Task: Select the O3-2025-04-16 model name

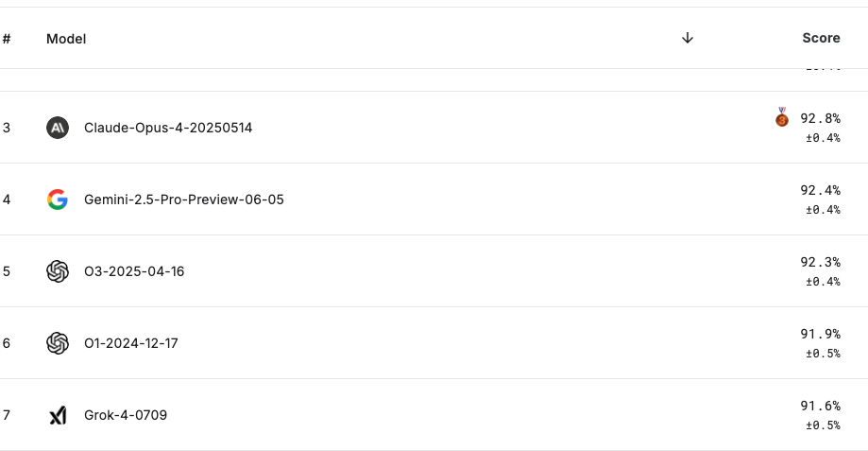Action: click(134, 271)
